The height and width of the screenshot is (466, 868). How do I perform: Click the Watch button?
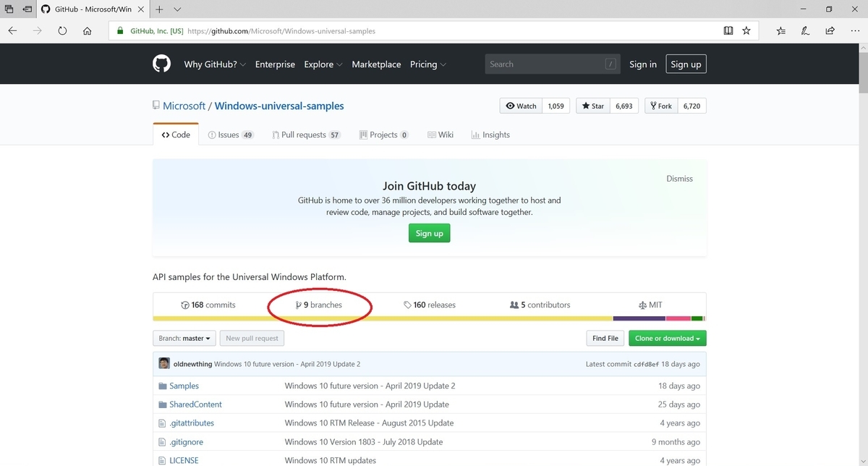[521, 106]
